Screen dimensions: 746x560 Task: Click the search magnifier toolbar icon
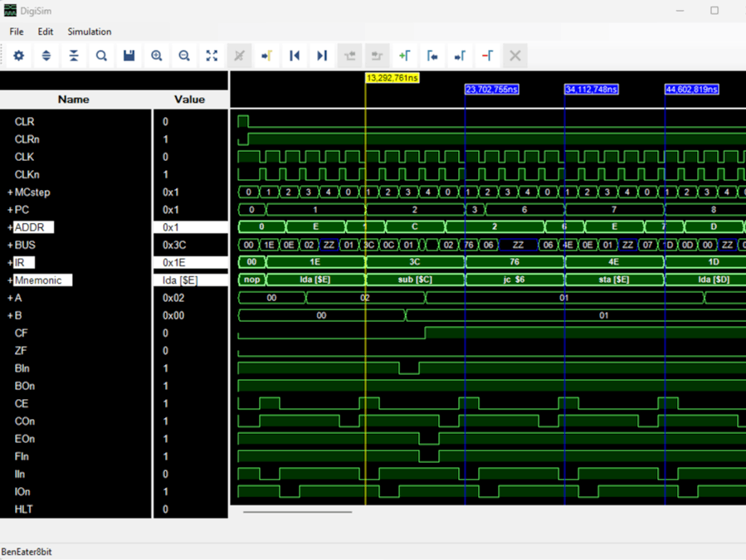(x=101, y=56)
